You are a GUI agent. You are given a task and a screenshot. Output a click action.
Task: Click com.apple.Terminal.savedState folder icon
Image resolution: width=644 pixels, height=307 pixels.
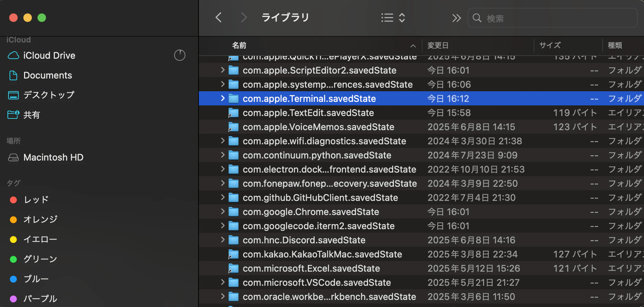[x=234, y=99]
